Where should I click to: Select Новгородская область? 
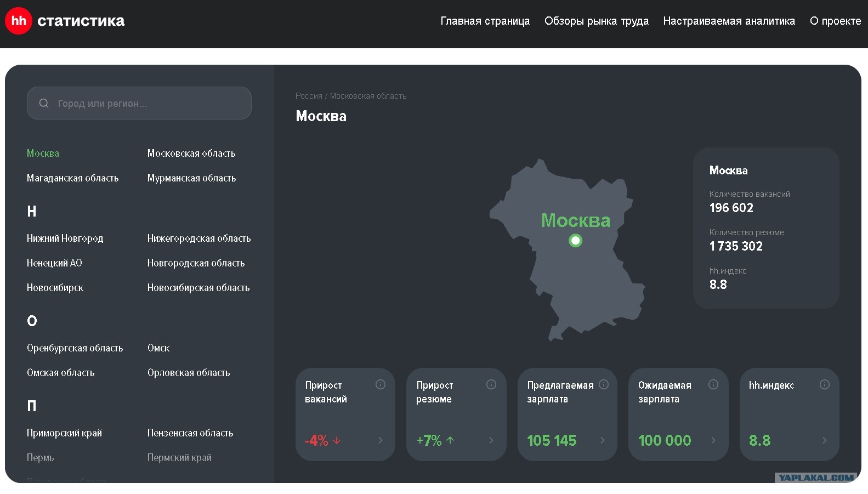point(196,263)
